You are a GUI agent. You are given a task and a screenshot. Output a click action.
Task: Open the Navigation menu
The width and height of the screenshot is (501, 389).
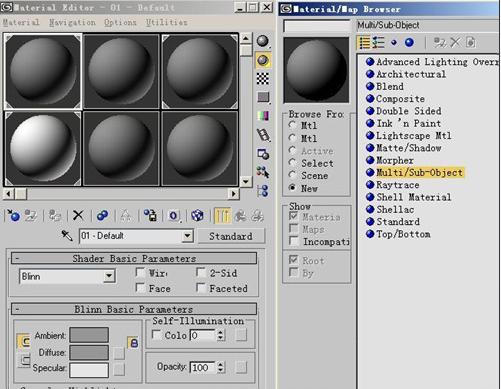click(x=72, y=22)
